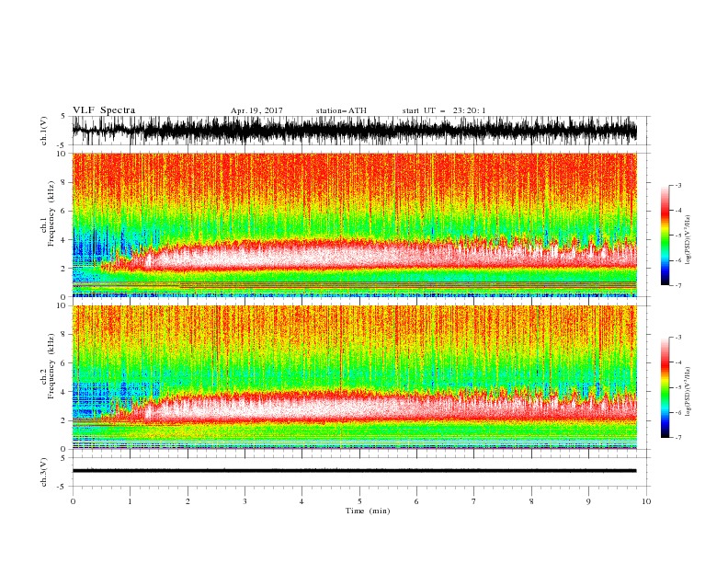Select the date "Apr. 19, 2017"
This screenshot has height=563, width=728.
(256, 110)
